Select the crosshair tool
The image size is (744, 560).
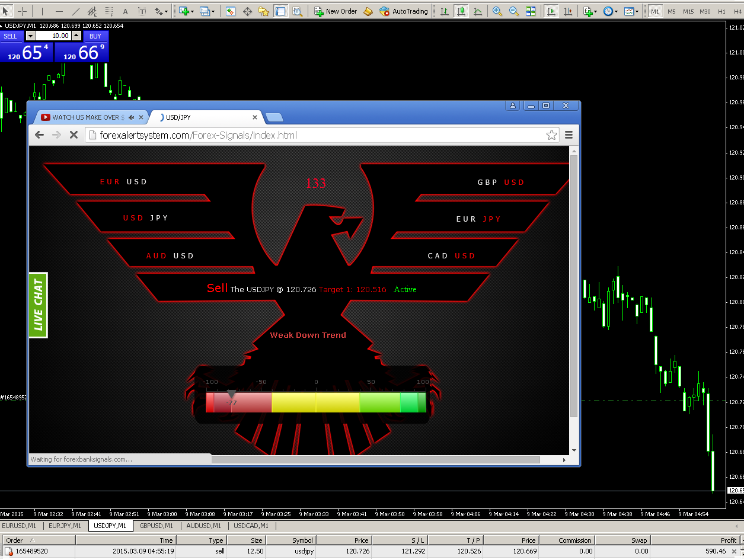pos(22,11)
